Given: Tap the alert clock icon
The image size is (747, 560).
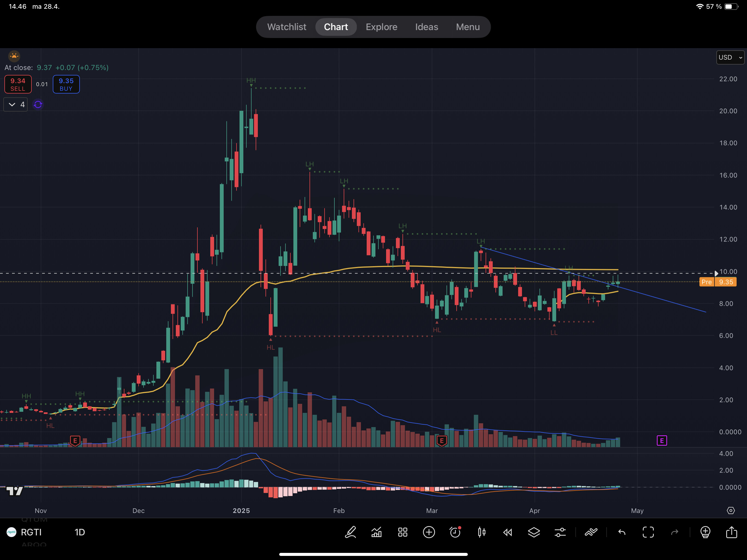Looking at the screenshot, I should [455, 532].
